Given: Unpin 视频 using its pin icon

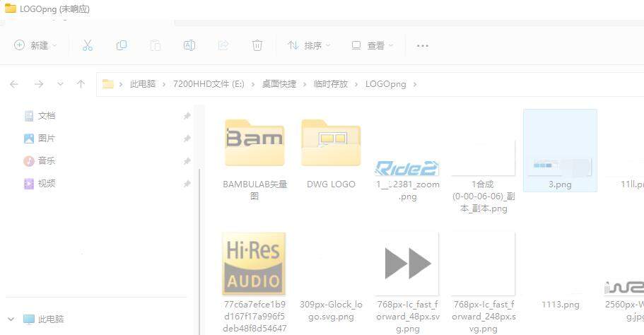Looking at the screenshot, I should pos(187,184).
